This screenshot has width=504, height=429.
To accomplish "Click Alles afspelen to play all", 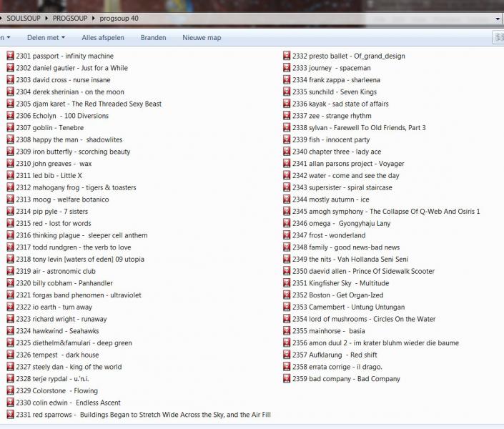I will pos(103,38).
